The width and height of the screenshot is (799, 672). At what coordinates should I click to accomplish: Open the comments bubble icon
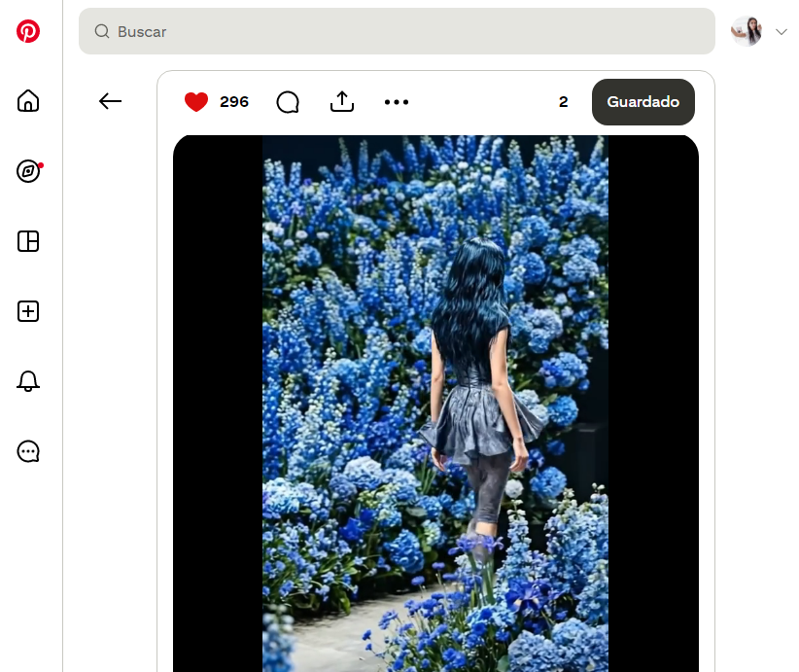pos(288,102)
